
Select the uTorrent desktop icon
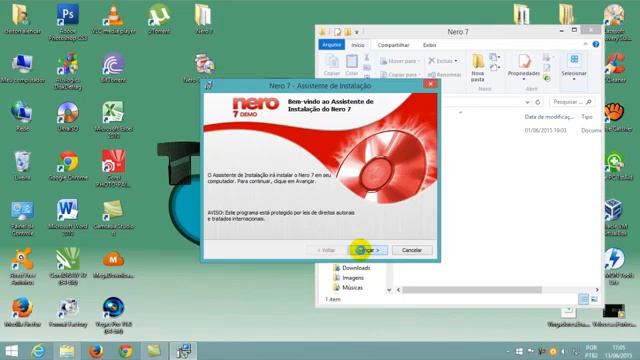click(159, 19)
